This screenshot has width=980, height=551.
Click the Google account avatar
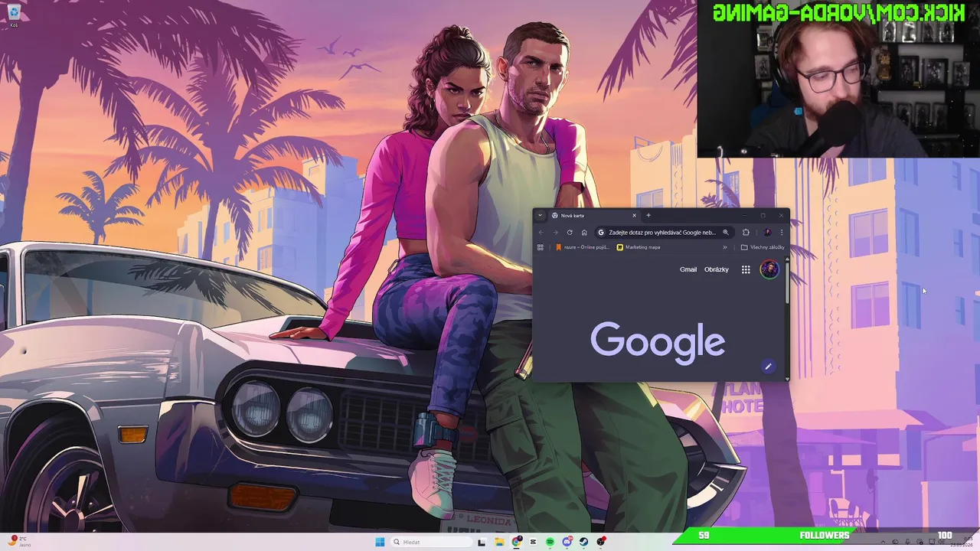click(x=769, y=269)
